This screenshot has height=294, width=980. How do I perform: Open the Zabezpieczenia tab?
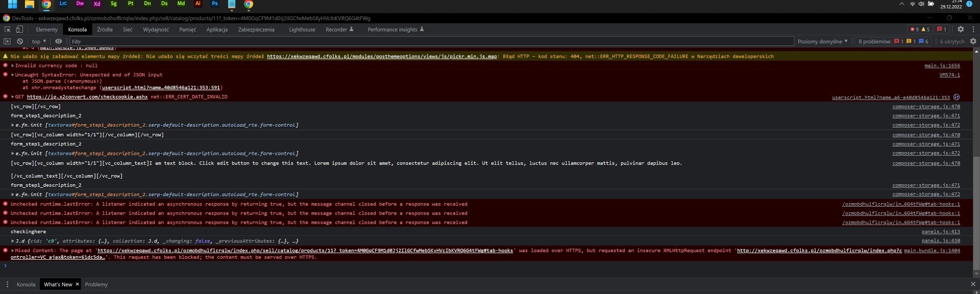(x=256, y=30)
